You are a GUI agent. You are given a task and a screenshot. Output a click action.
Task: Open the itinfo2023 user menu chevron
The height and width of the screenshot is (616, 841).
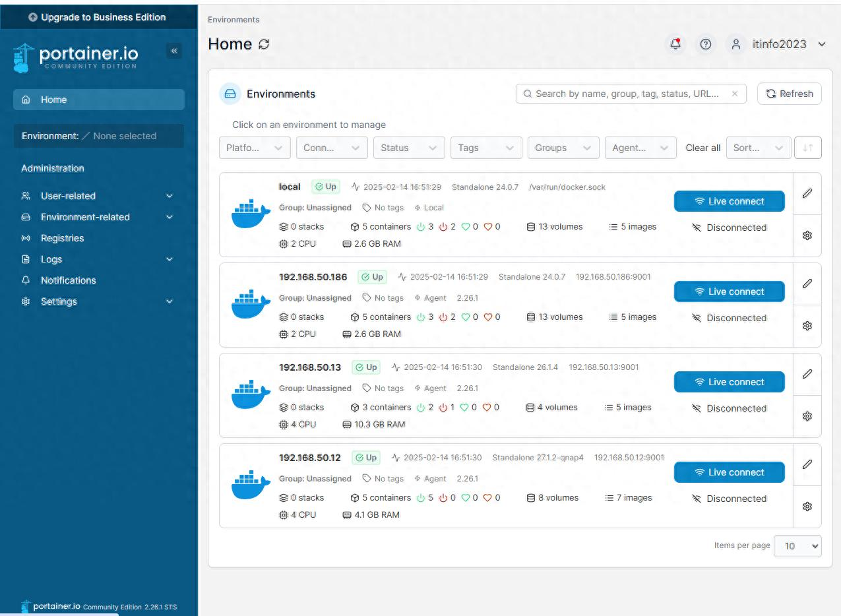[x=822, y=44]
